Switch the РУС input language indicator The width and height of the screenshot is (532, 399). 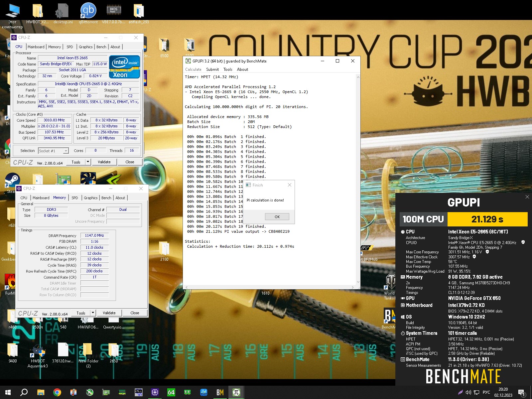pyautogui.click(x=486, y=392)
